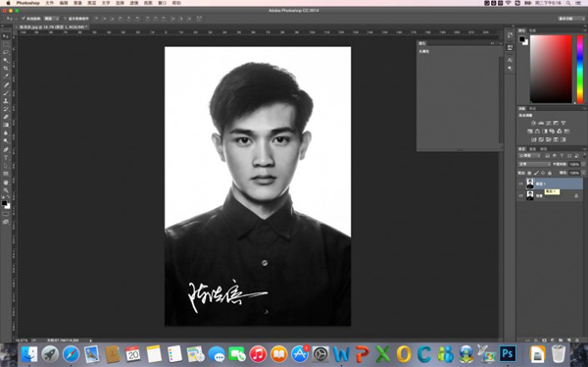Select the Eraser tool
Image resolution: width=588 pixels, height=367 pixels.
(6, 117)
